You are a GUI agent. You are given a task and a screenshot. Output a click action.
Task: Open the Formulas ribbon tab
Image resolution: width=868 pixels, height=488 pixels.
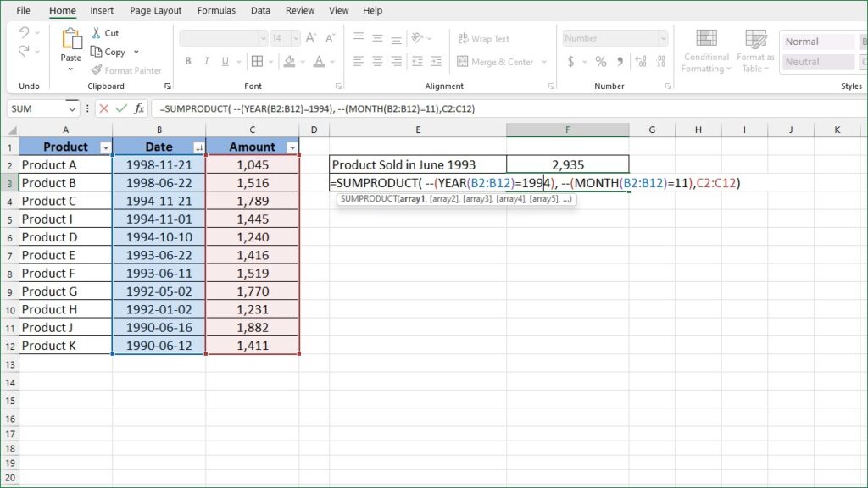click(216, 11)
